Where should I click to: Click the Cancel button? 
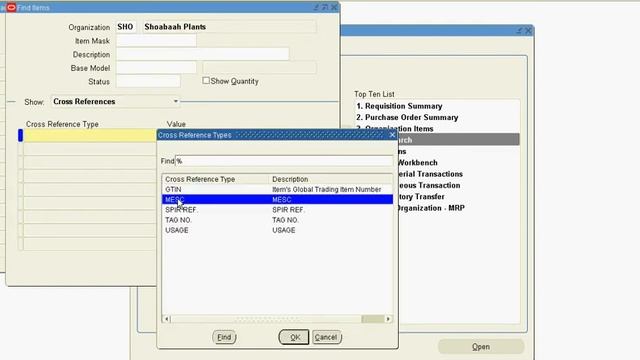pos(326,337)
